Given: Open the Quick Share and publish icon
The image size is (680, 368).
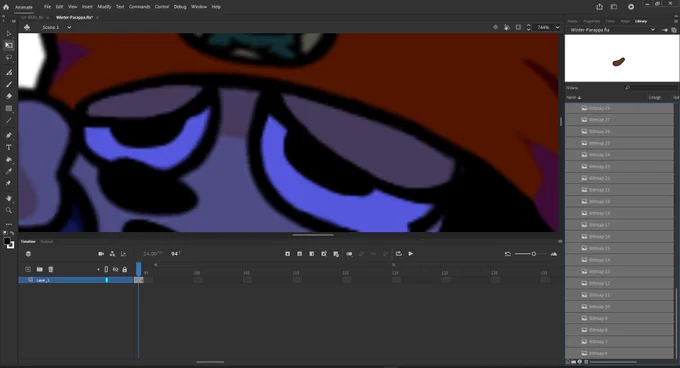Looking at the screenshot, I should pyautogui.click(x=599, y=7).
